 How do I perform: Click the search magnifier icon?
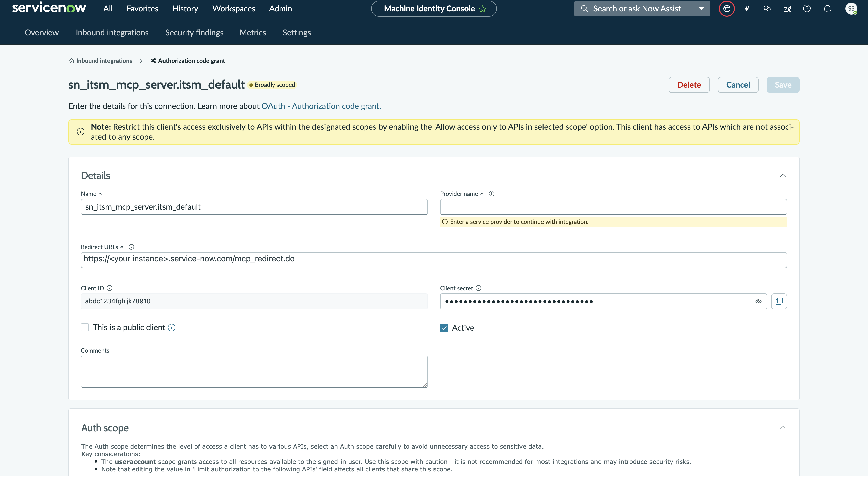(x=585, y=9)
